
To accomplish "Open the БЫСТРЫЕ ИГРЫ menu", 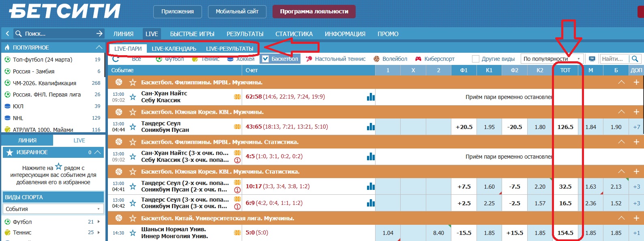I will pos(192,34).
